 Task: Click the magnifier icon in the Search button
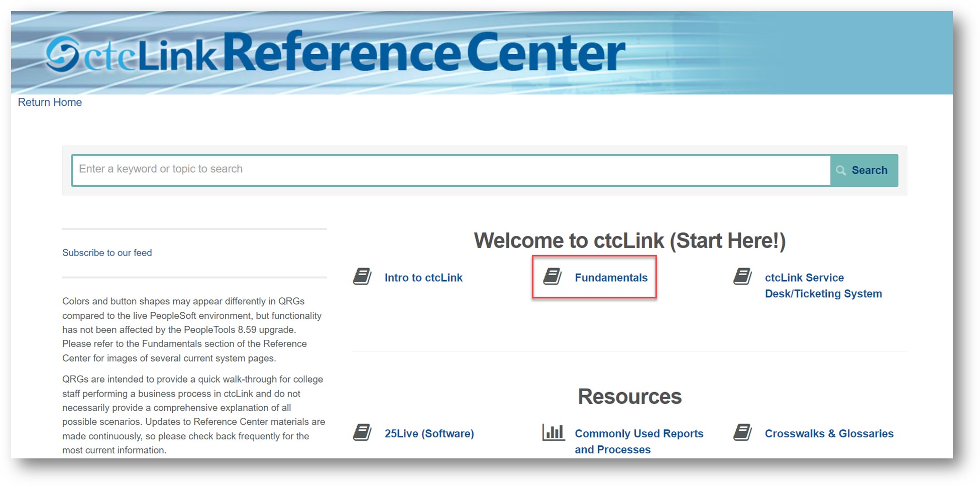[841, 171]
